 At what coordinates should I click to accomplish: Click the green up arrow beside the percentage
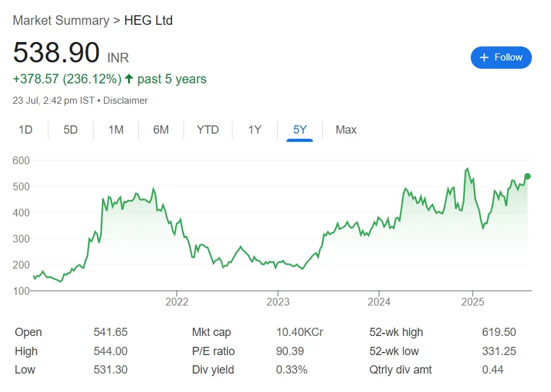pyautogui.click(x=129, y=79)
